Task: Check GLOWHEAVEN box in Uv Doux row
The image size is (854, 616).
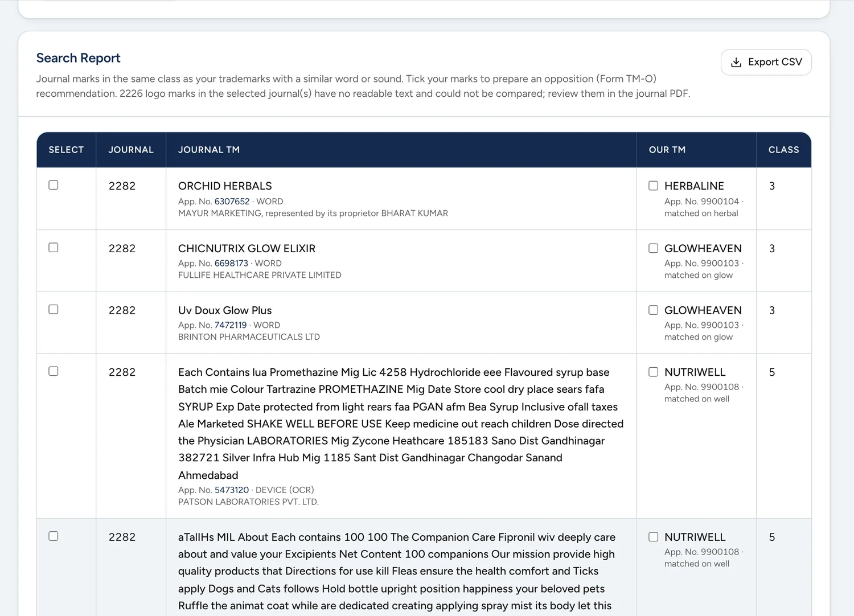Action: tap(654, 310)
